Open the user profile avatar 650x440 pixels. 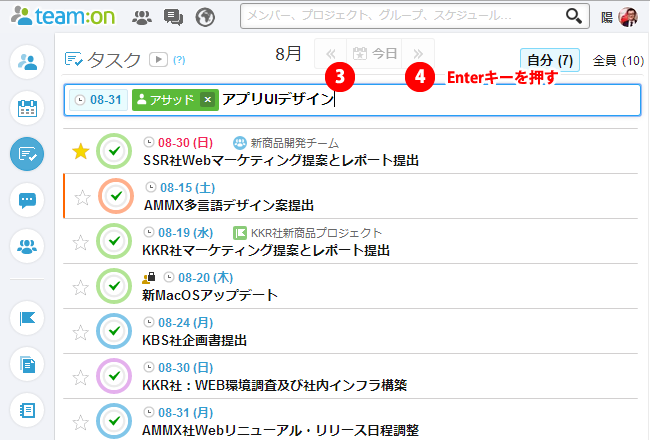tap(628, 17)
